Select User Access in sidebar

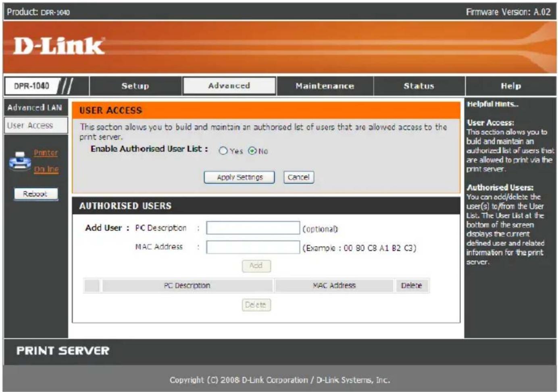point(36,125)
